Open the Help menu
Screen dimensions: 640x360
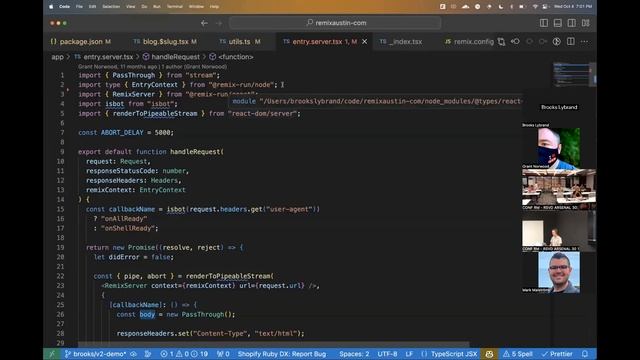(x=214, y=7)
